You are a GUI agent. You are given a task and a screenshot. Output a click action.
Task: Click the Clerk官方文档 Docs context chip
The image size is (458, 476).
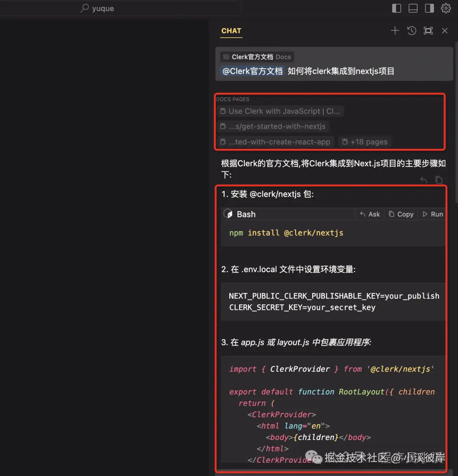coord(257,57)
